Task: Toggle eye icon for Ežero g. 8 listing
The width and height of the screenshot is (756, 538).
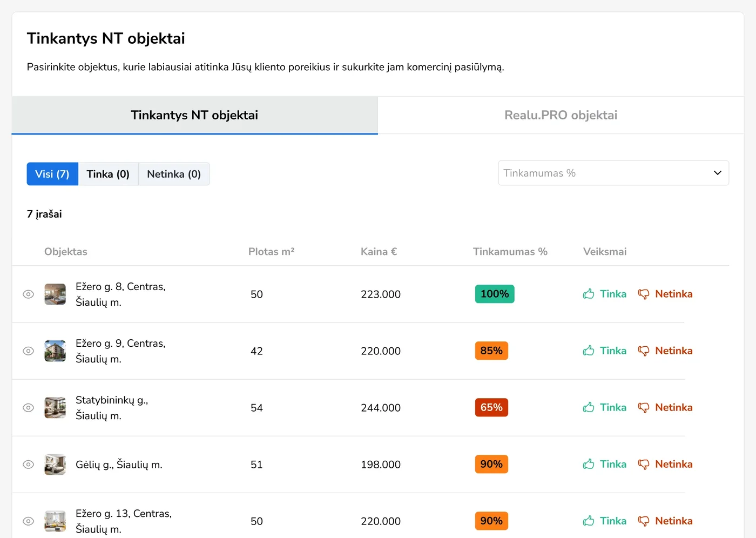Action: [29, 294]
